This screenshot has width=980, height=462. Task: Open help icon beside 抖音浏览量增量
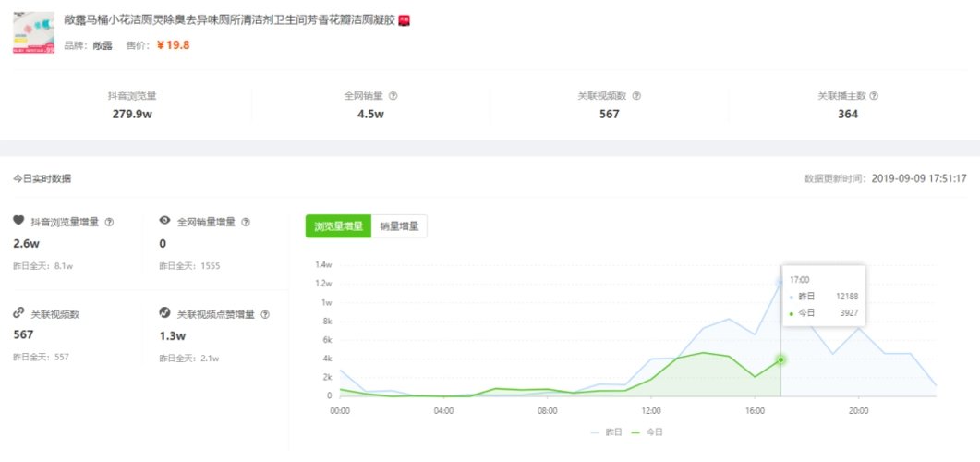coord(109,222)
